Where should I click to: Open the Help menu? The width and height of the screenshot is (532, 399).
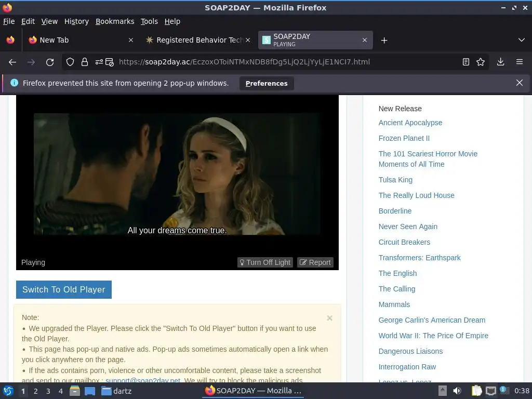tap(172, 21)
